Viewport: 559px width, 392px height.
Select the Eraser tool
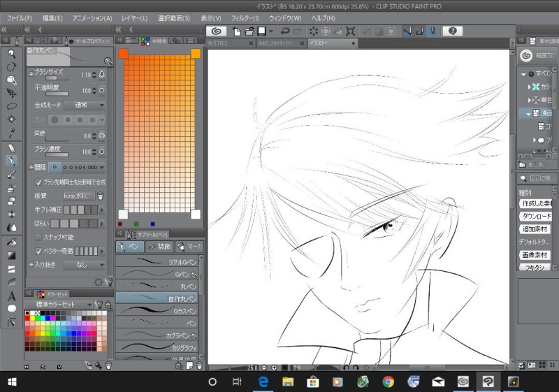coord(11,201)
